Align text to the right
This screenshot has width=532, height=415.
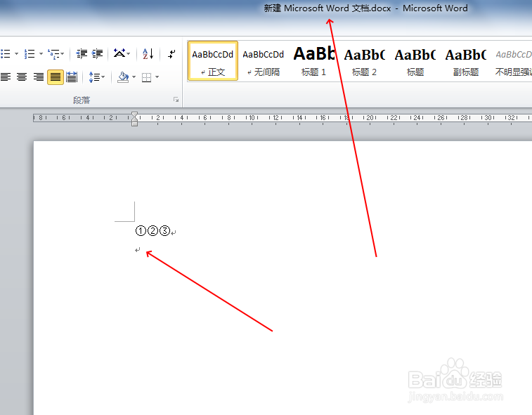coord(39,77)
